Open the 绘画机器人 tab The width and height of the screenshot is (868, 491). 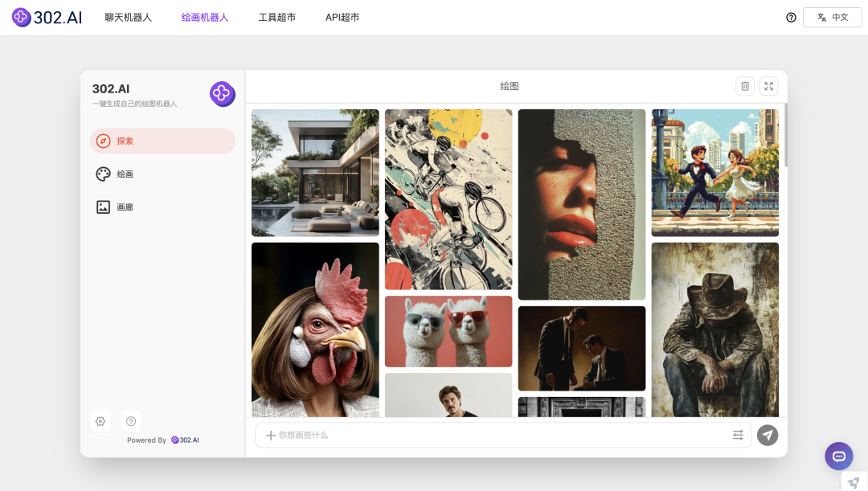tap(205, 17)
